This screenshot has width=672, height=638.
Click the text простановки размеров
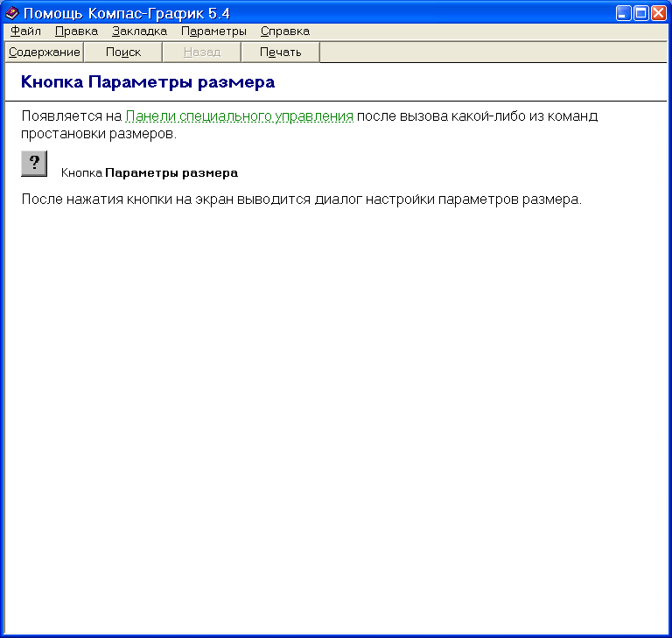tap(99, 134)
